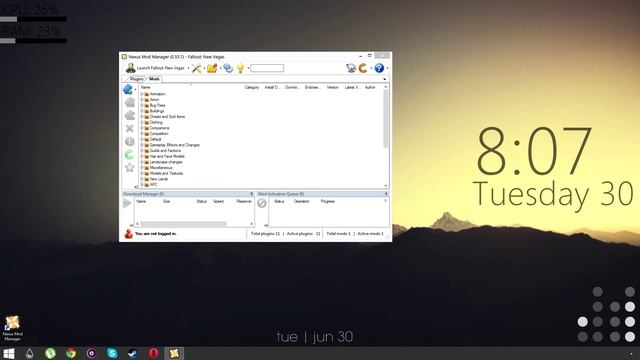Pin the Download Manager panel

click(251, 194)
